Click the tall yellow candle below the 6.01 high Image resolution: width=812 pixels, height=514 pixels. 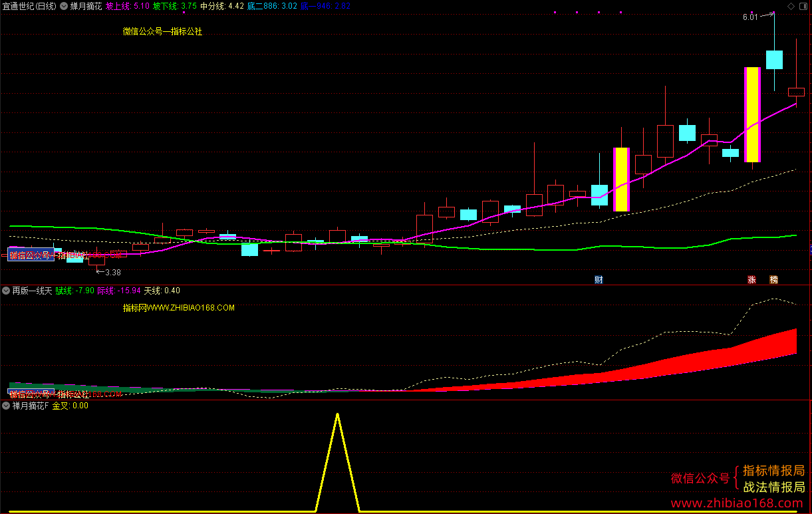point(752,114)
